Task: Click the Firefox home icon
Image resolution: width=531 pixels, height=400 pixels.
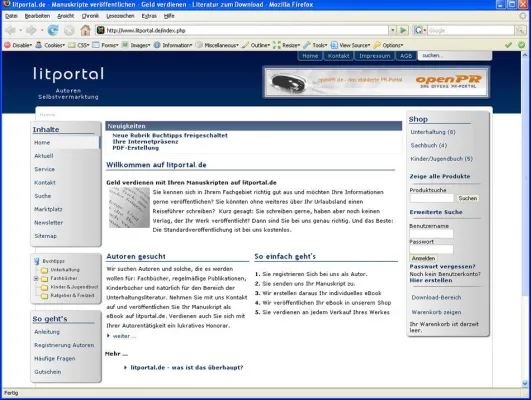Action: point(85,30)
